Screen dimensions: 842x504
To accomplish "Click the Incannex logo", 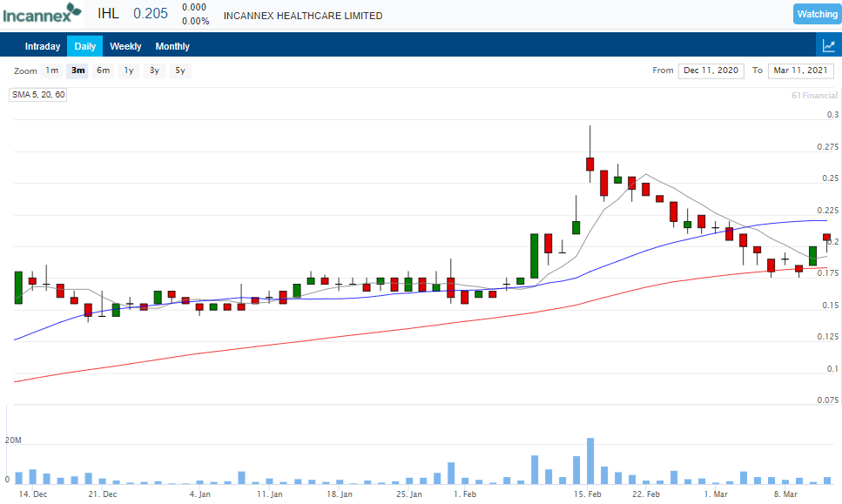I will [42, 13].
